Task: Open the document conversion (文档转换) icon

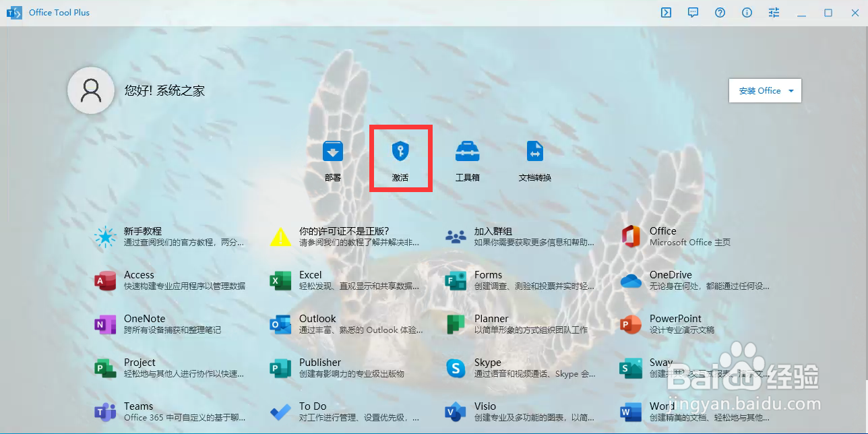Action: pos(535,152)
